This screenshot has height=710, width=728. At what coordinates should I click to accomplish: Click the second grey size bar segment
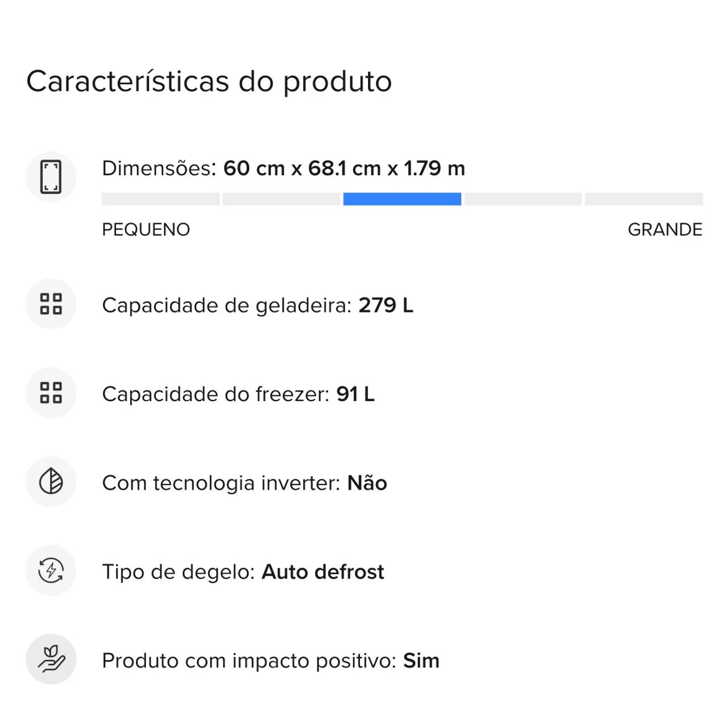tap(281, 199)
